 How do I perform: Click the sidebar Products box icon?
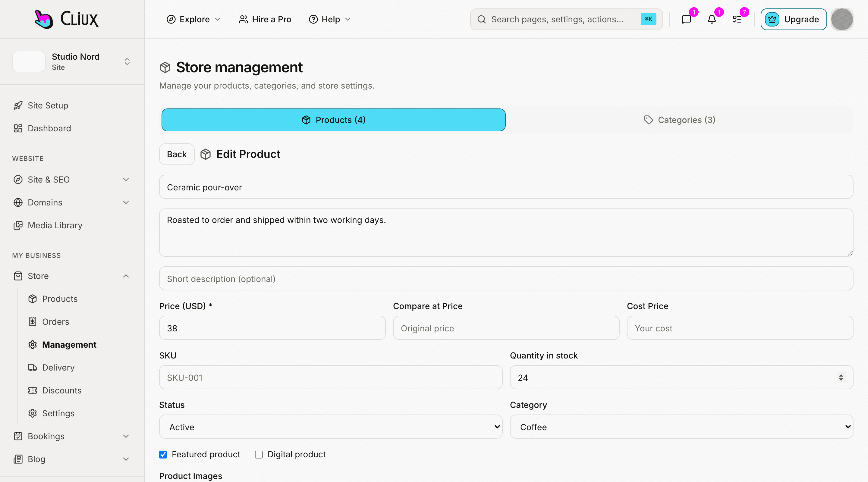tap(32, 299)
